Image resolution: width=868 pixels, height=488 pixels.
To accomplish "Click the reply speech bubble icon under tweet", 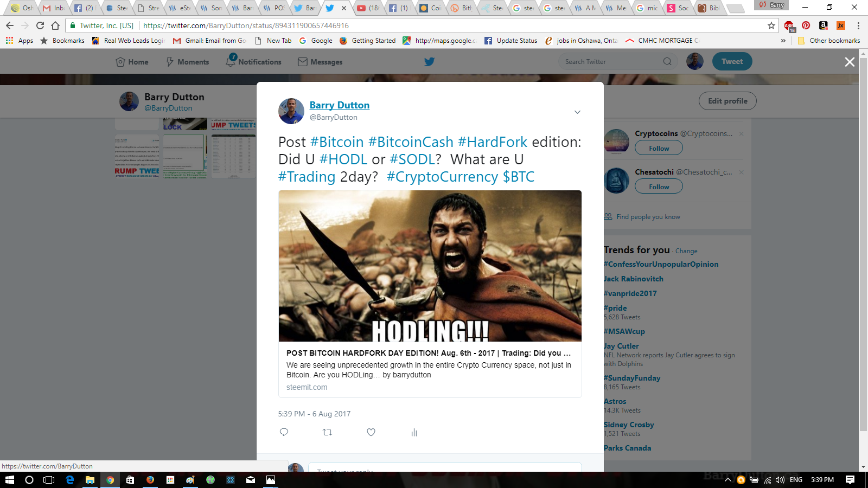I will [284, 432].
